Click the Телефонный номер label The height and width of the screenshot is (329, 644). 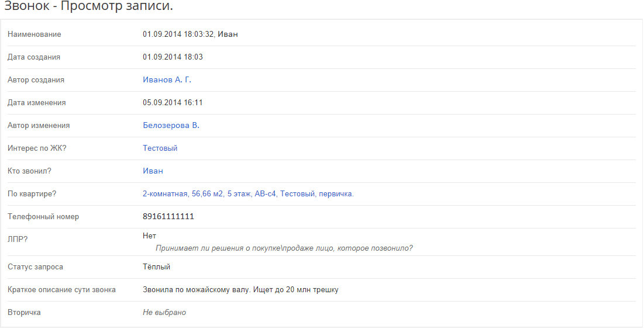43,217
